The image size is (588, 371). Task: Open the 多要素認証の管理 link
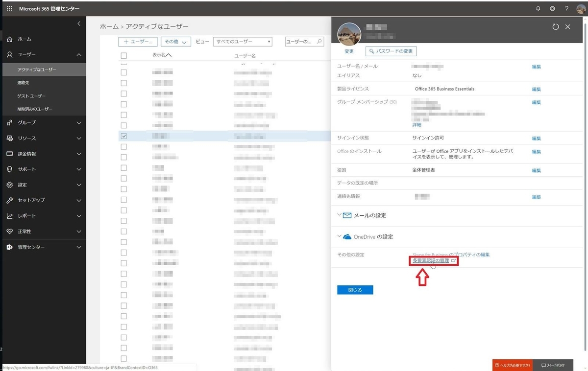pyautogui.click(x=431, y=260)
